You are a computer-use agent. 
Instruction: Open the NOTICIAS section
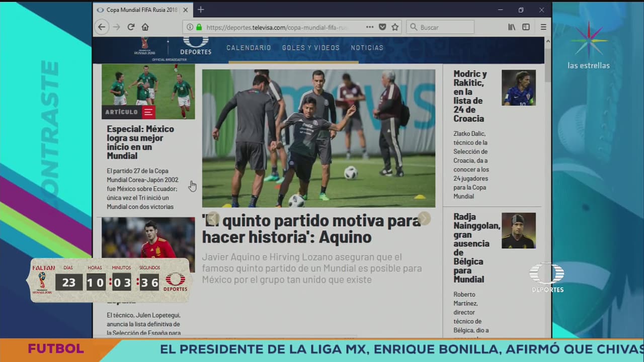point(367,48)
